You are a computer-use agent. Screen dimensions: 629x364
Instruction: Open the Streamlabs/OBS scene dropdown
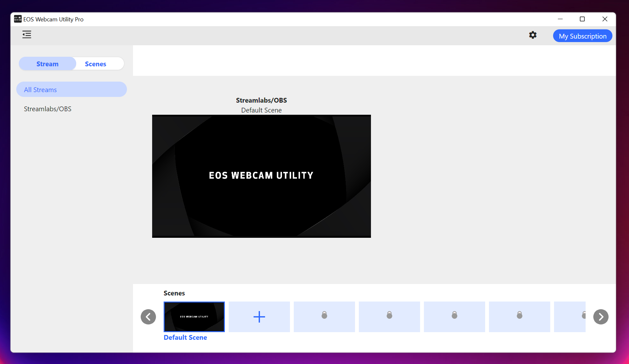pos(262,110)
